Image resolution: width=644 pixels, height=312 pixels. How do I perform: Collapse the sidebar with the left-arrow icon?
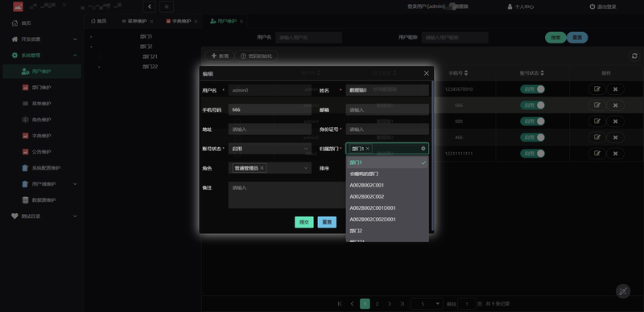tap(150, 6)
